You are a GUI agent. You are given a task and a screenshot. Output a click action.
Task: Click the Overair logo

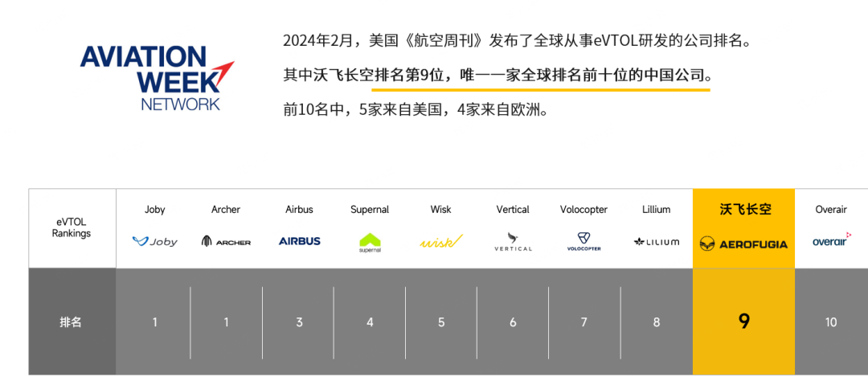click(832, 240)
